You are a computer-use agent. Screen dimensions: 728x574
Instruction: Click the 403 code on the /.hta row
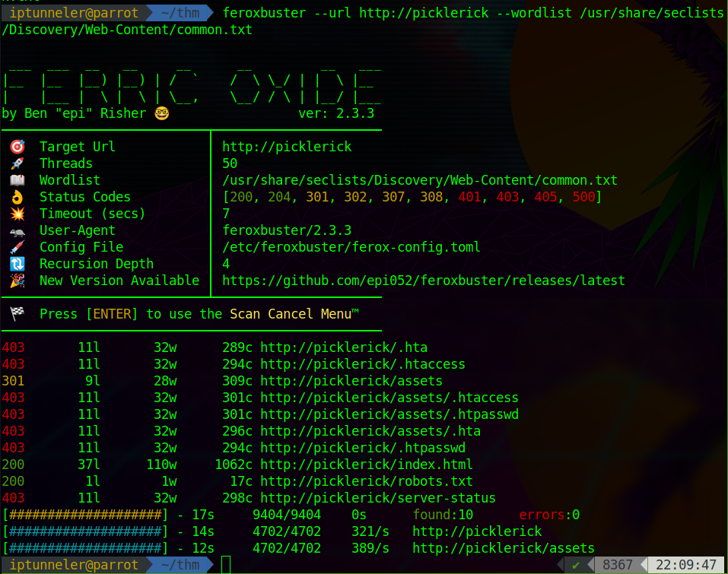click(x=13, y=347)
